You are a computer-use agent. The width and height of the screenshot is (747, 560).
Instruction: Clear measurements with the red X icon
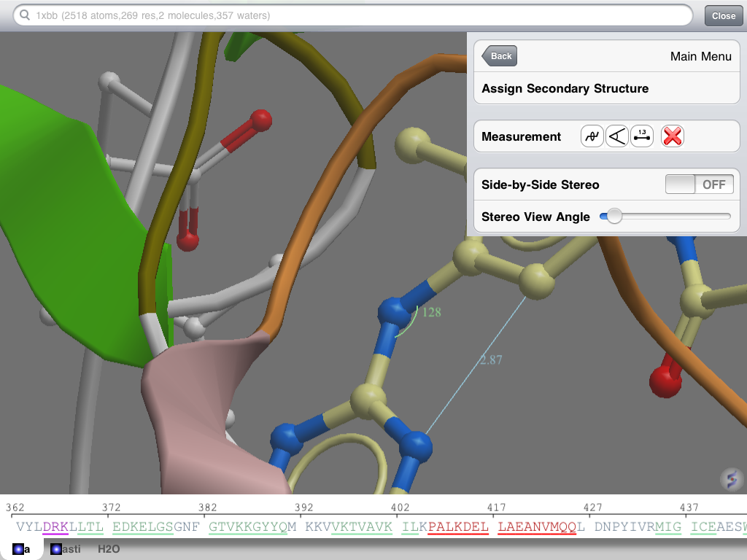pyautogui.click(x=671, y=136)
